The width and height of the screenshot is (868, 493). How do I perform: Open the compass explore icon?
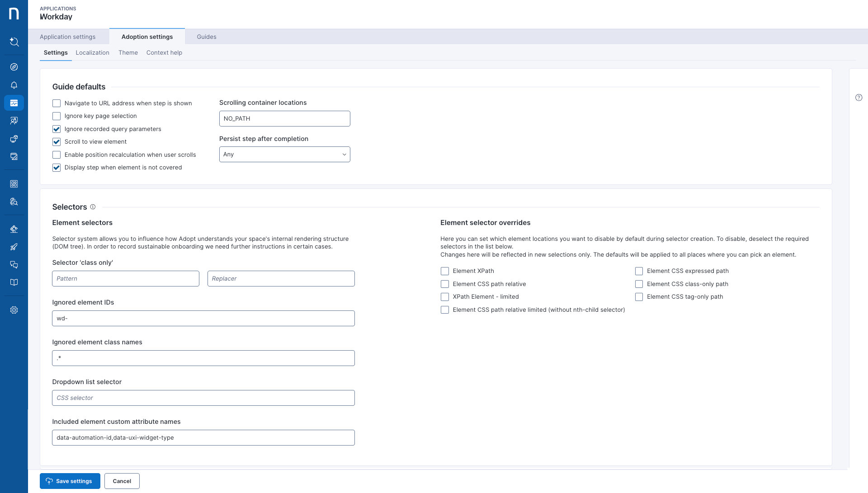14,67
